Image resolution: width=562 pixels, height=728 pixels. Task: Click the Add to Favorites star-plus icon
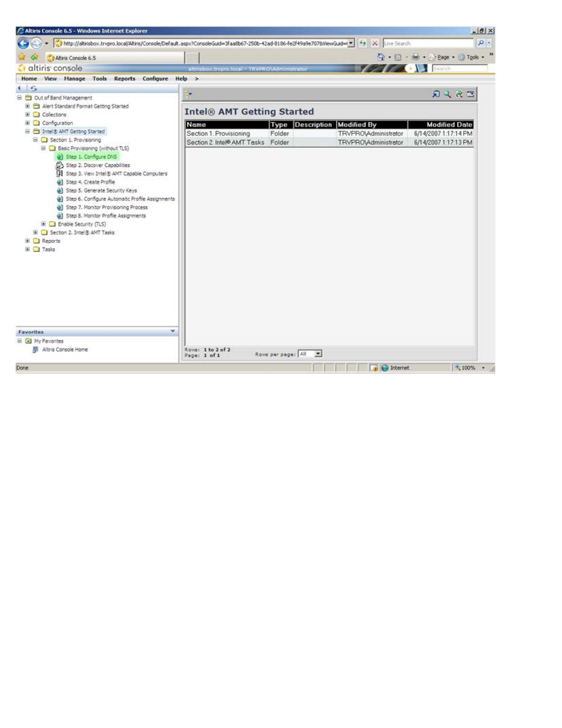[34, 57]
